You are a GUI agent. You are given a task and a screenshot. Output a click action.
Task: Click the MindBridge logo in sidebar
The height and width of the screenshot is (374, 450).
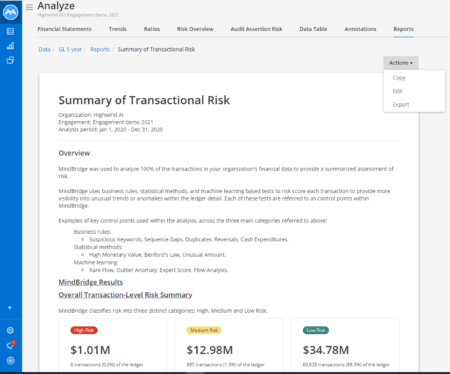click(11, 12)
